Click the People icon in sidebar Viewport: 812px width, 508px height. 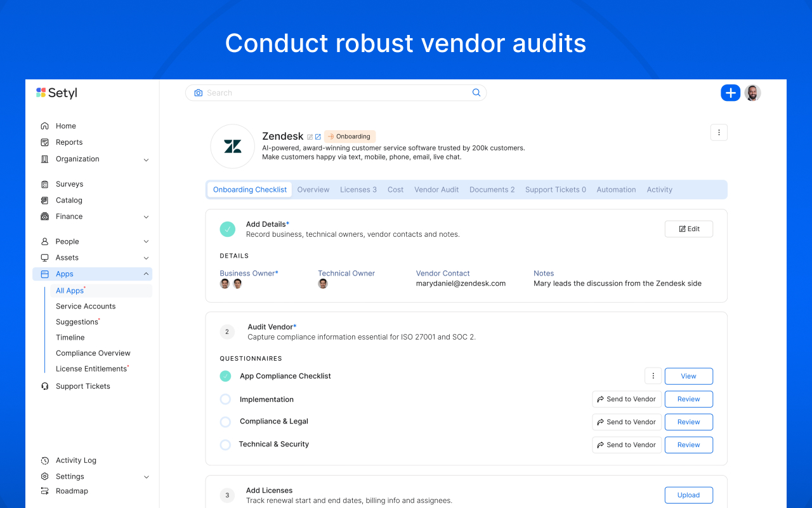coord(44,241)
